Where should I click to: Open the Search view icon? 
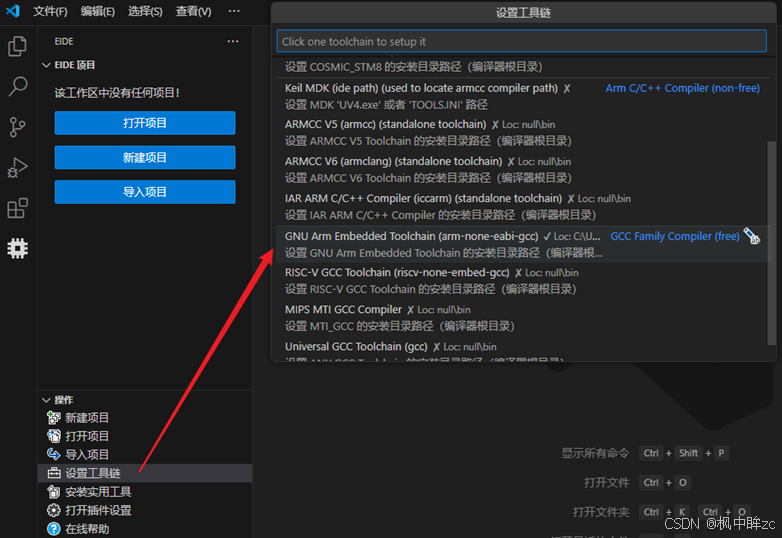pyautogui.click(x=17, y=86)
